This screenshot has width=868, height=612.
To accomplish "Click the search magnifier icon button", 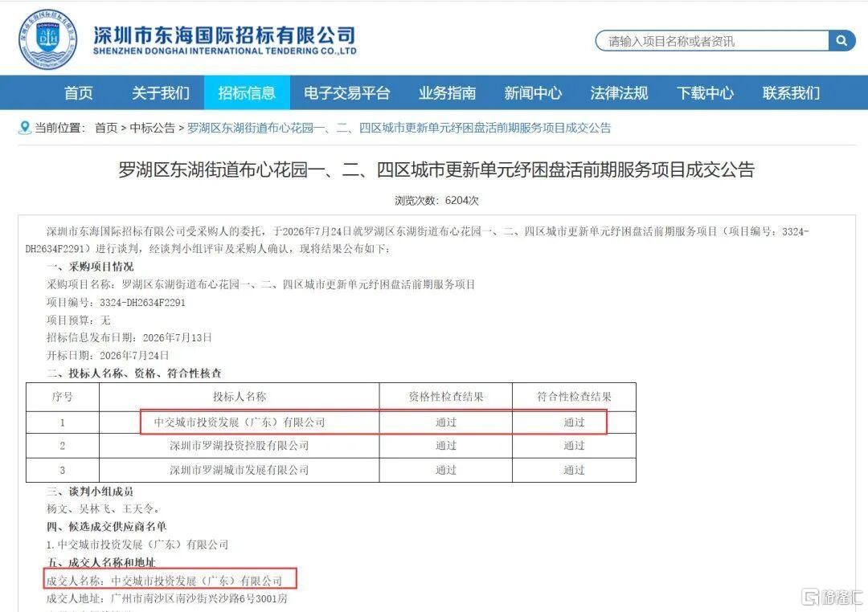I will (x=842, y=41).
